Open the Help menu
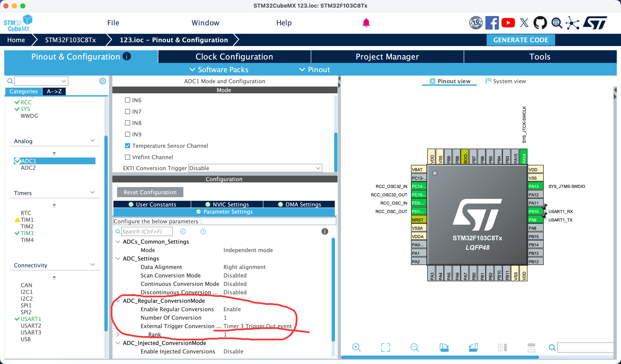This screenshot has height=364, width=621. [x=284, y=23]
